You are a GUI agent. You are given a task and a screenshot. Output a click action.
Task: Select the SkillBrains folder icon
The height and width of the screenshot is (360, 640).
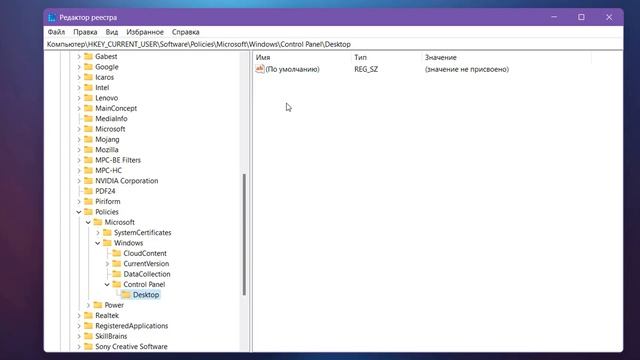click(x=88, y=336)
